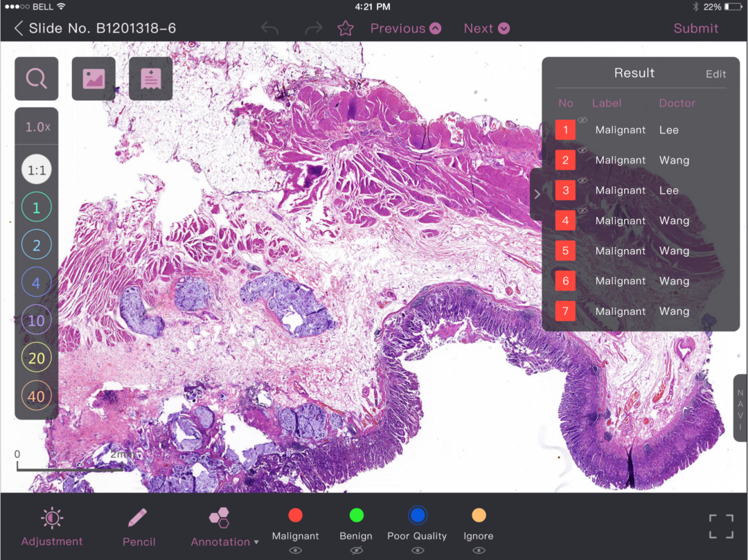
Task: Select the 20x magnification level
Action: [x=36, y=358]
